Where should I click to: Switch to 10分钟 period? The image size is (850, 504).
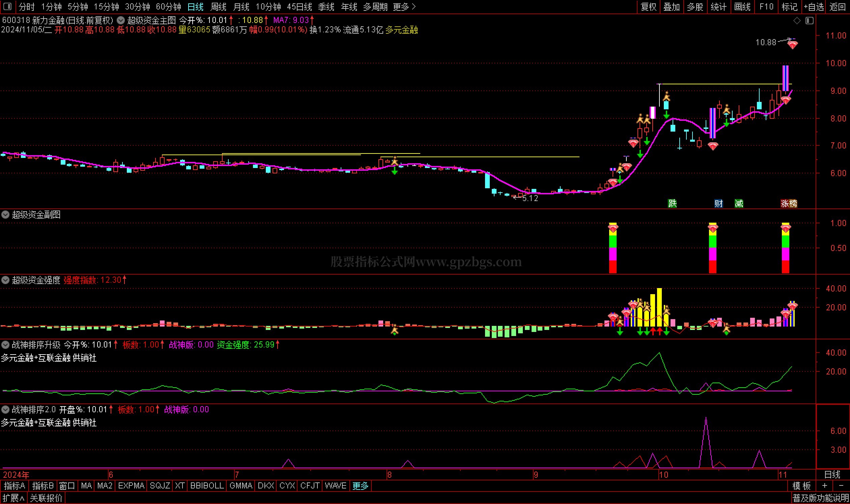tap(268, 7)
